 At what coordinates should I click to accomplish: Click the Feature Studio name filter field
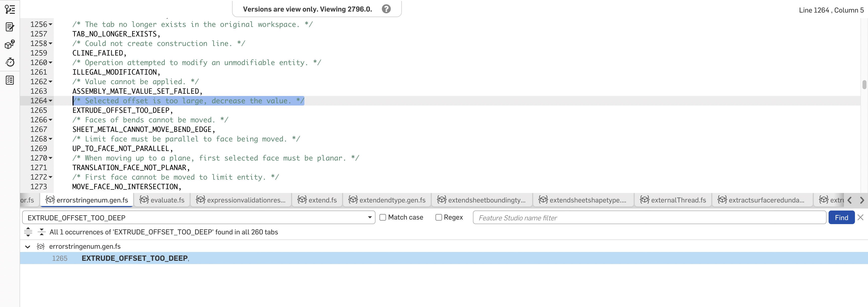(x=649, y=218)
